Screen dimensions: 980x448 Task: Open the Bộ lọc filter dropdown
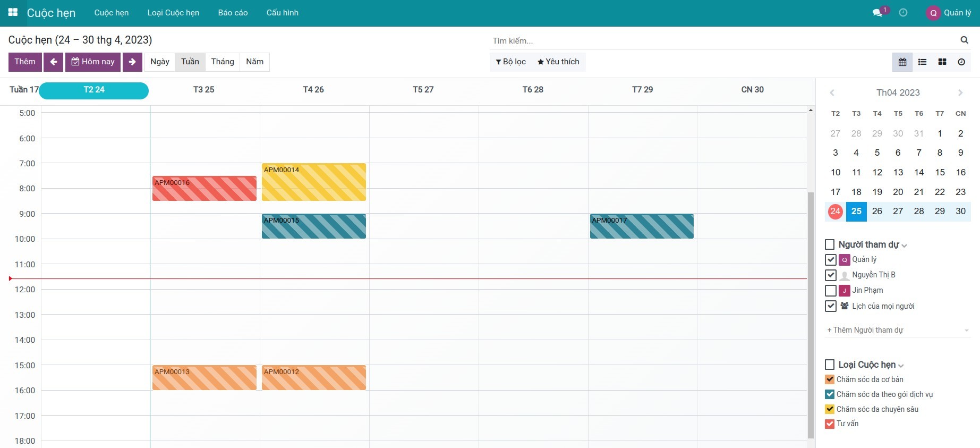[510, 62]
